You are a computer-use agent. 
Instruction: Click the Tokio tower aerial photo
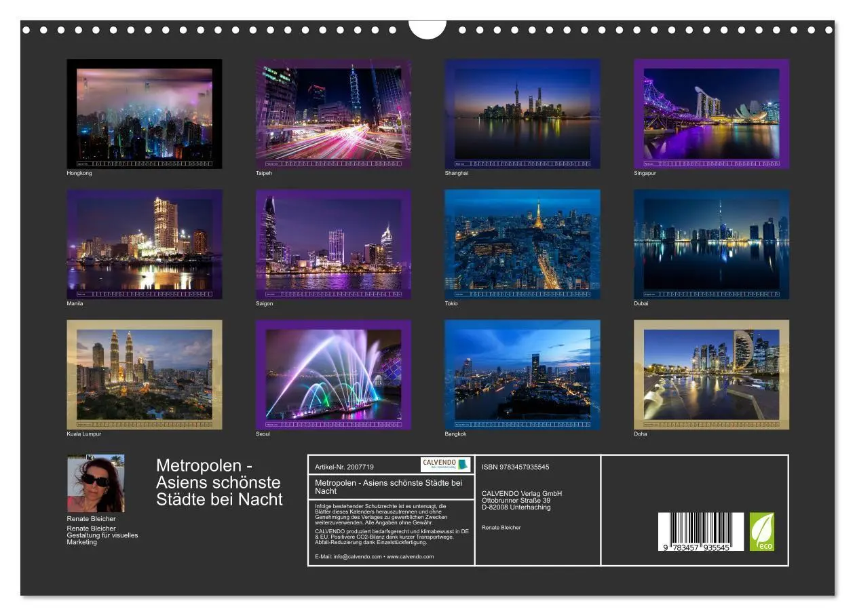coord(522,244)
